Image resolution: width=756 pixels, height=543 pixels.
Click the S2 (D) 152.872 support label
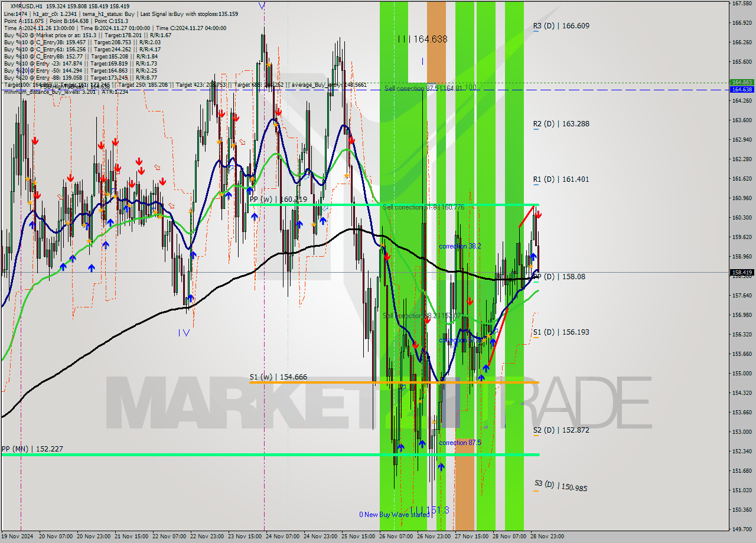pyautogui.click(x=561, y=430)
